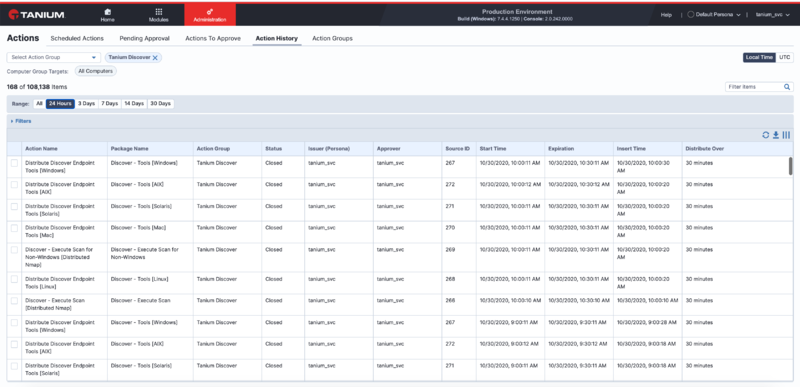
Task: Select the 7 Days range button
Action: [x=109, y=104]
